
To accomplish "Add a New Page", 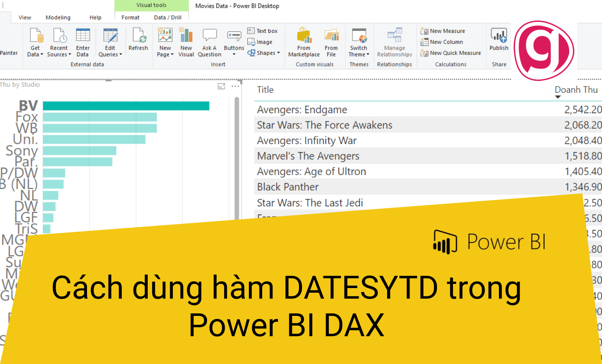I will [x=165, y=43].
